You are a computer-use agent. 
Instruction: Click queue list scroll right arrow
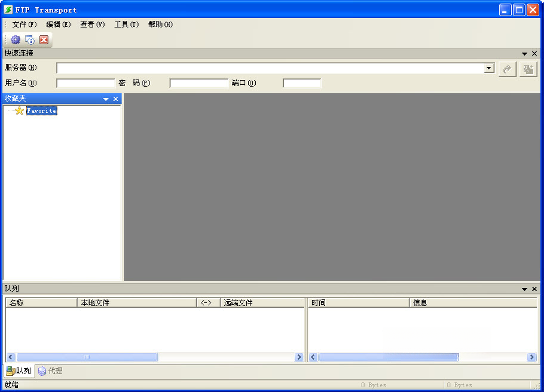pos(299,357)
